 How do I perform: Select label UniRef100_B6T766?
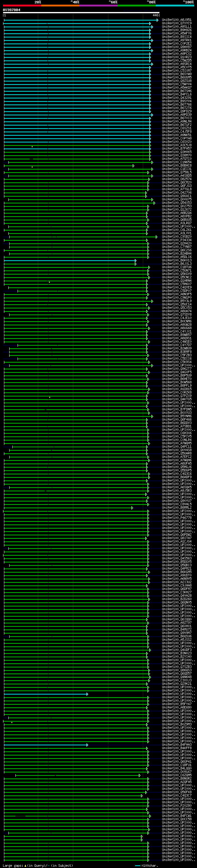pyautogui.click(x=176, y=104)
